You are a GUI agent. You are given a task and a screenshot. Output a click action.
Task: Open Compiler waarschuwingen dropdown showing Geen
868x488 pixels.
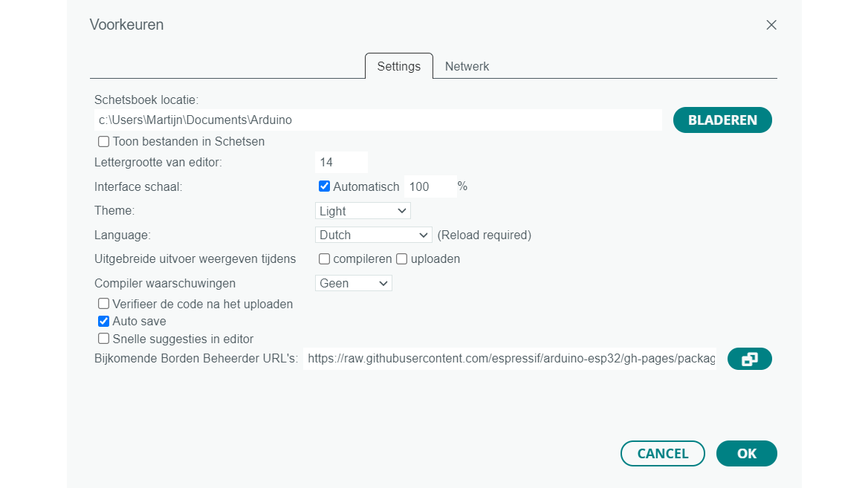[353, 283]
